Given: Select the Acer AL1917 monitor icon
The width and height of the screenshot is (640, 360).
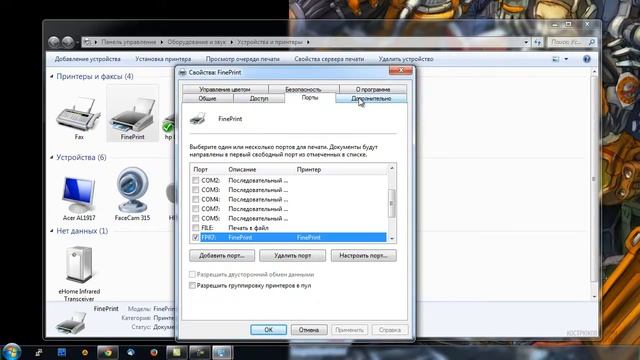Looking at the screenshot, I should coord(79,194).
